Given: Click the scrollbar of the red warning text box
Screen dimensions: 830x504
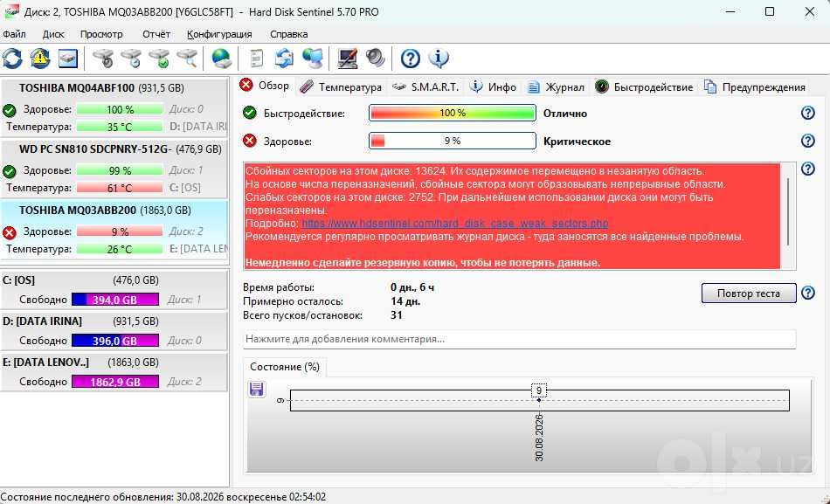Looking at the screenshot, I should tap(788, 211).
